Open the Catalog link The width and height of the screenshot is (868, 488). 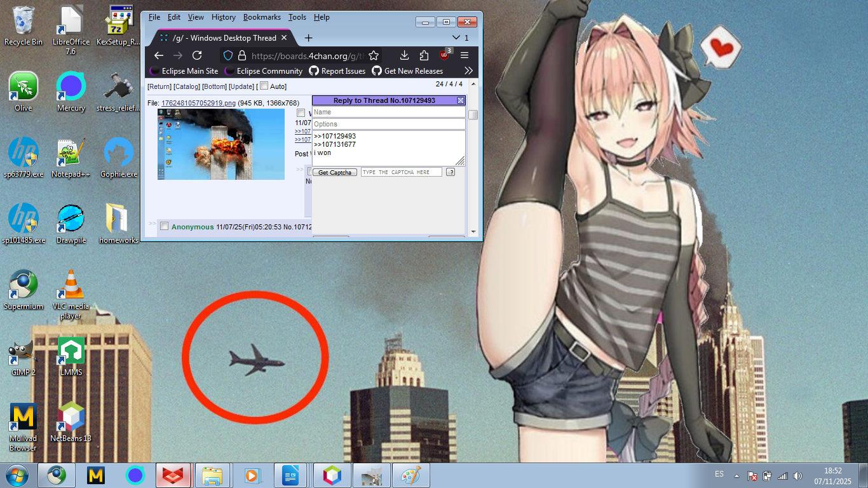187,86
